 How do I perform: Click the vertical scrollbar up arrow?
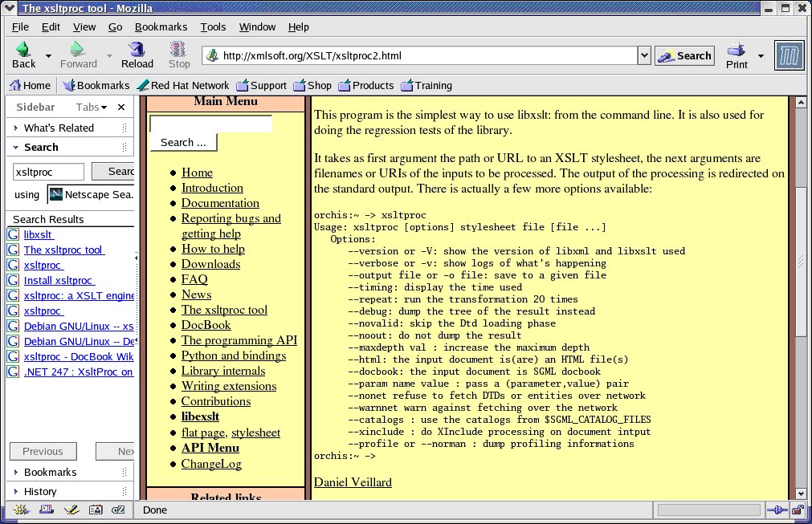(801, 102)
